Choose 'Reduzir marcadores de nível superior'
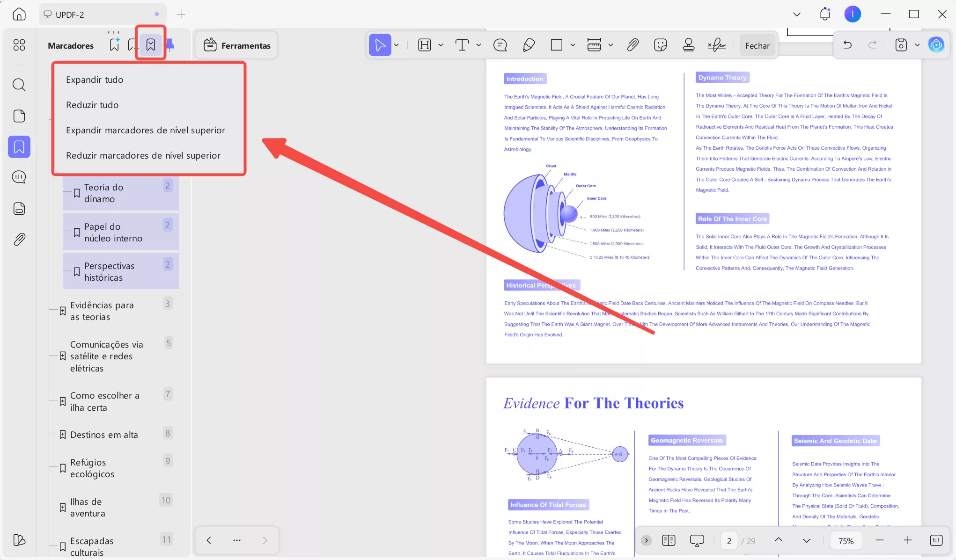Viewport: 956px width, 560px height. (x=143, y=155)
